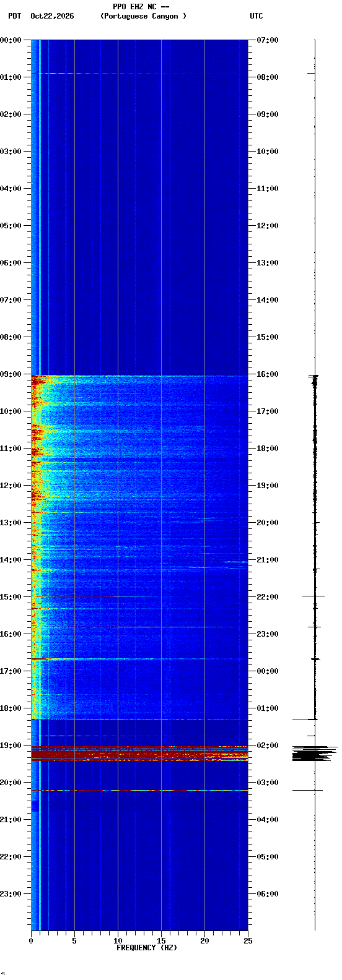Click the UTC time label '08:00'
342x980 pixels.
[267, 77]
